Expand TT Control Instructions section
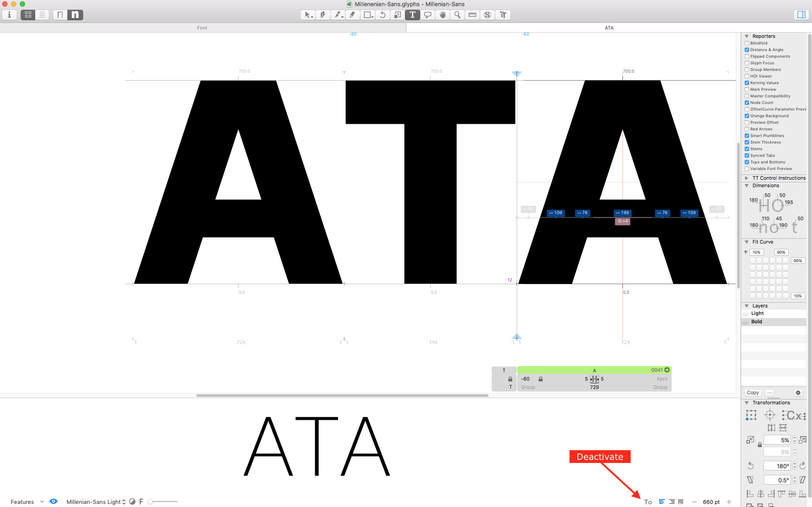The height and width of the screenshot is (507, 812). 746,178
